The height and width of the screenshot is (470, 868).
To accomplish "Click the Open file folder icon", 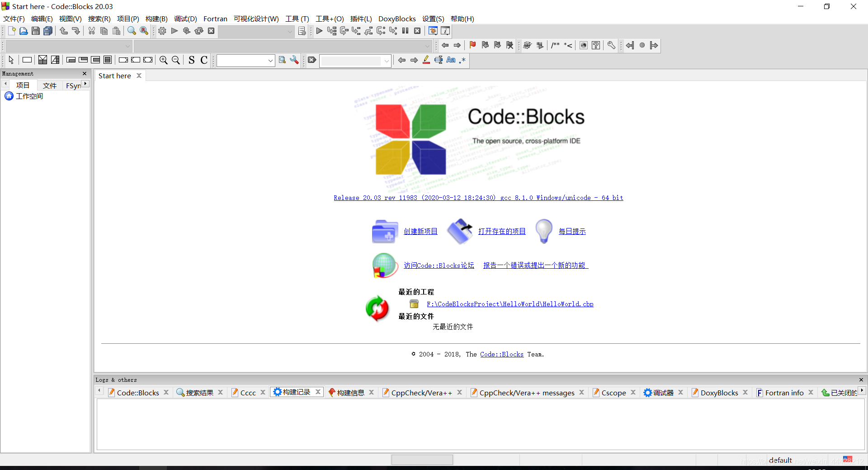I will pos(24,31).
